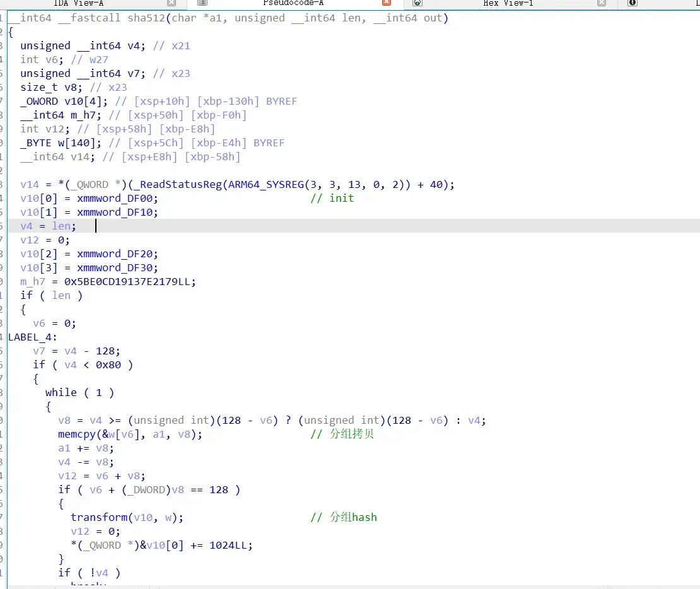Click the Hex View-1 tab's icon
Screen dimensions: 700x589
tap(417, 3)
